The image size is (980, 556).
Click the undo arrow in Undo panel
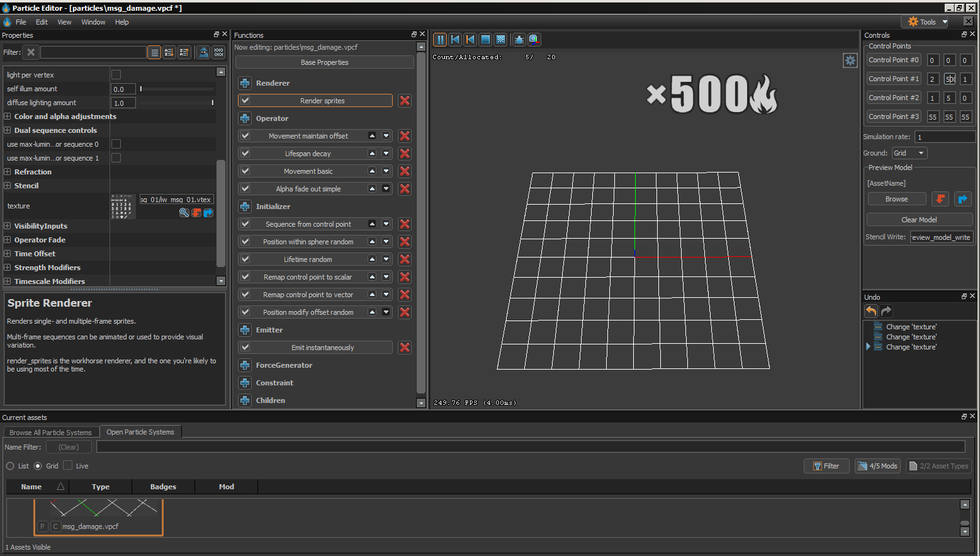coord(871,311)
